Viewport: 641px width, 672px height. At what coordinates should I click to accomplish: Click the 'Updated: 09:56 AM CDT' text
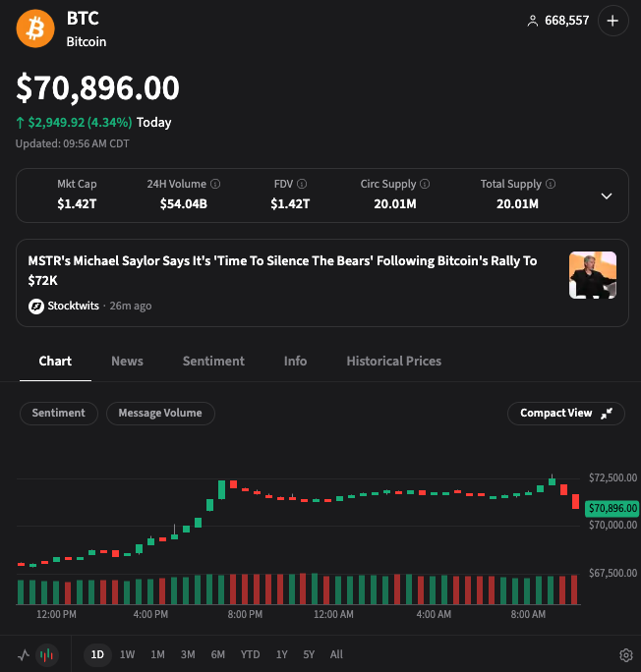(73, 143)
